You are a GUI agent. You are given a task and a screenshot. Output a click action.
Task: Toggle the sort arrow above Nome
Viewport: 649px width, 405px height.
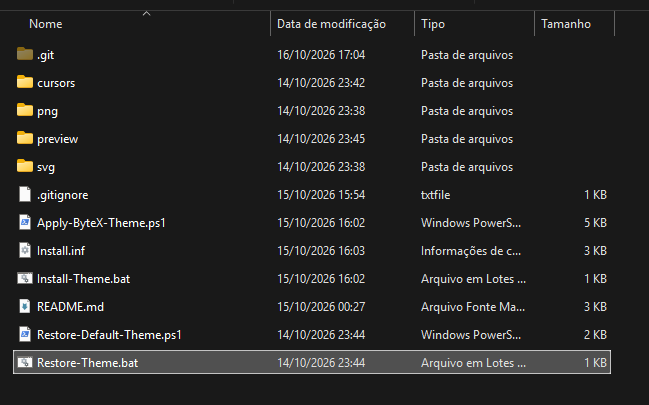147,14
